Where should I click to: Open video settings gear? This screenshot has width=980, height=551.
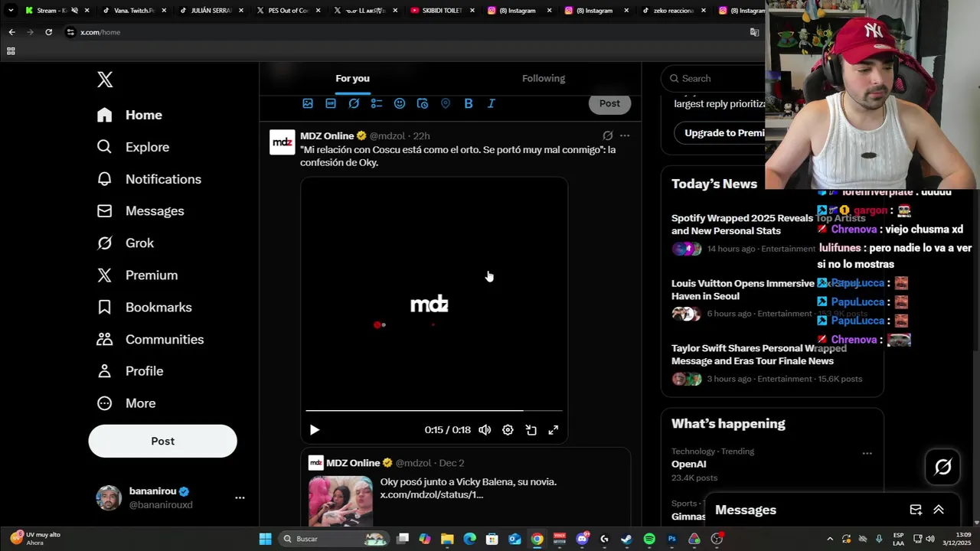[508, 430]
